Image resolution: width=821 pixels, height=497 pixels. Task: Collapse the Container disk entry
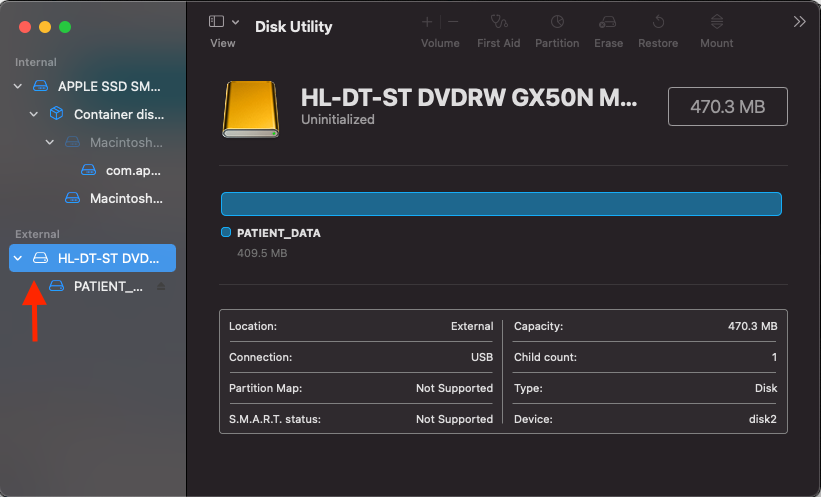coord(34,115)
